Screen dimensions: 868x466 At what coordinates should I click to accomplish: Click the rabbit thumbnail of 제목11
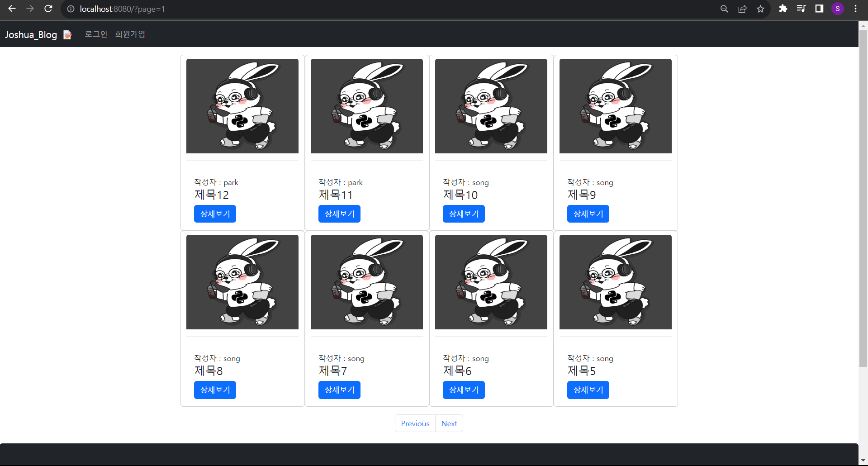coord(367,106)
